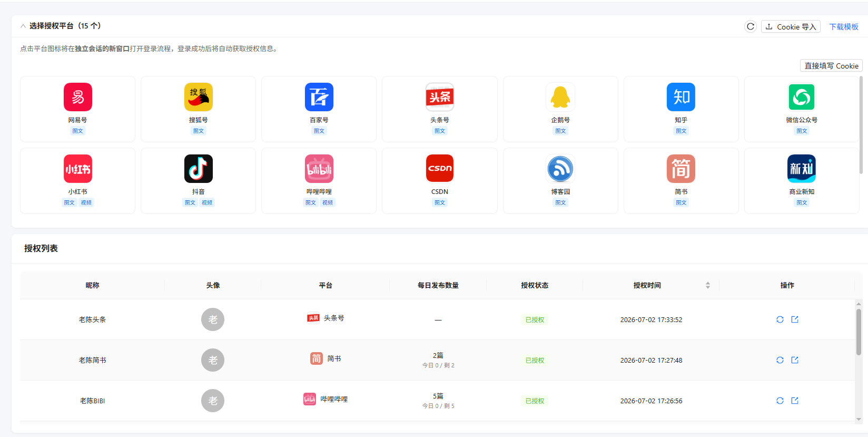Image resolution: width=868 pixels, height=437 pixels.
Task: Click the platform grid vertical scrollbar
Action: (x=861, y=125)
